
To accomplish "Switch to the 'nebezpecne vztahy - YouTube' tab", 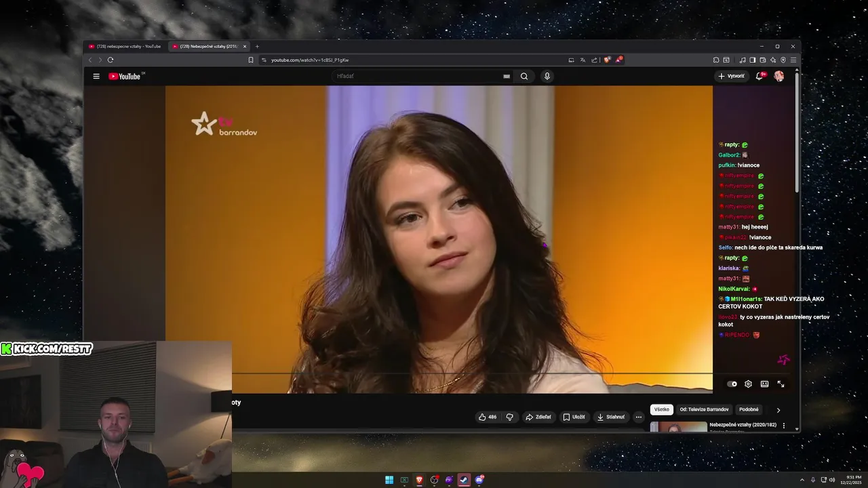I will point(125,46).
